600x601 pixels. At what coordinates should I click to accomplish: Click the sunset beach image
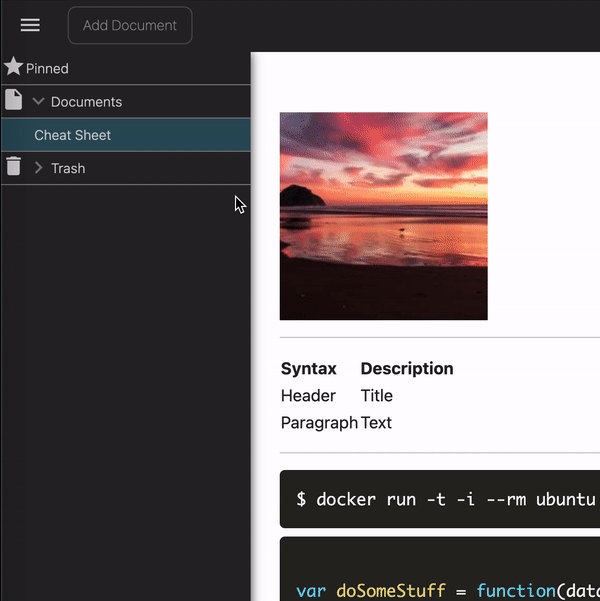[383, 216]
